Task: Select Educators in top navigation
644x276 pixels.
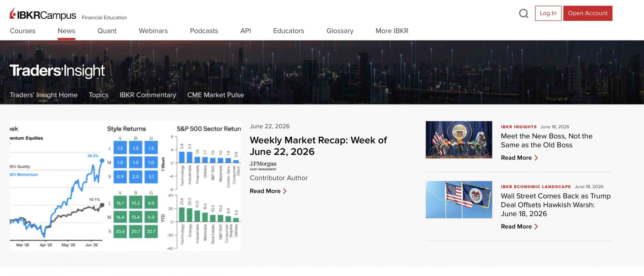Action: tap(289, 31)
